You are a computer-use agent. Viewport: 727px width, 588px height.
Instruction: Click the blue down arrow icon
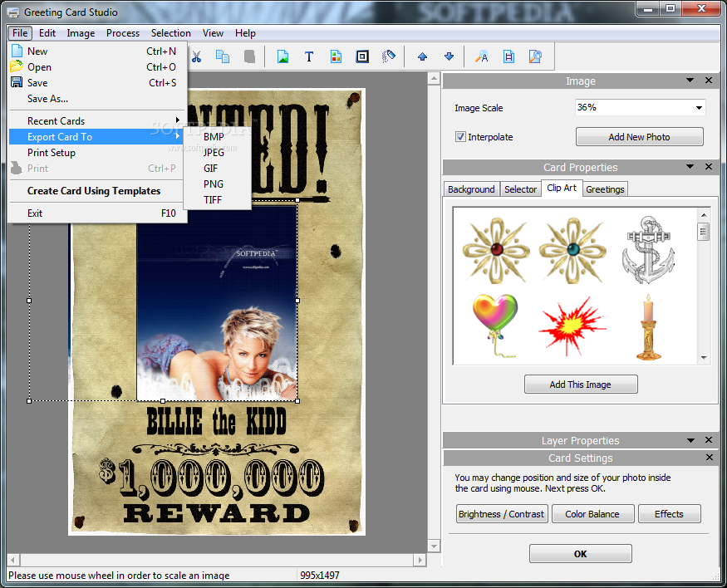point(449,56)
